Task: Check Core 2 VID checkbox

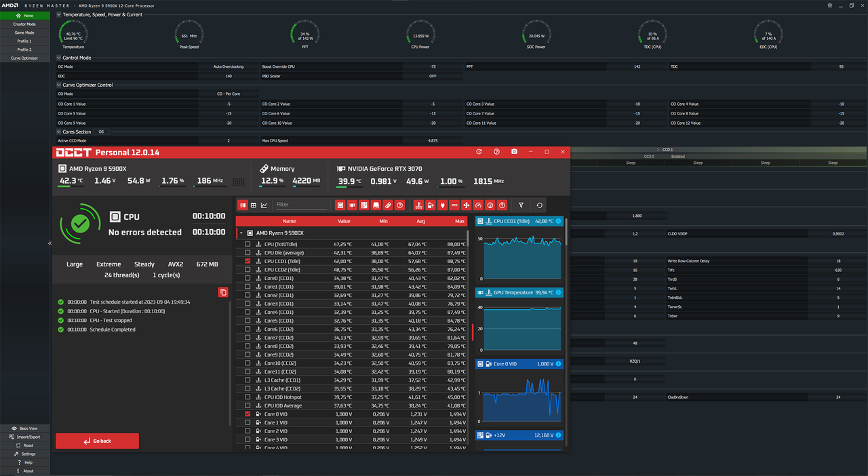Action: point(248,431)
